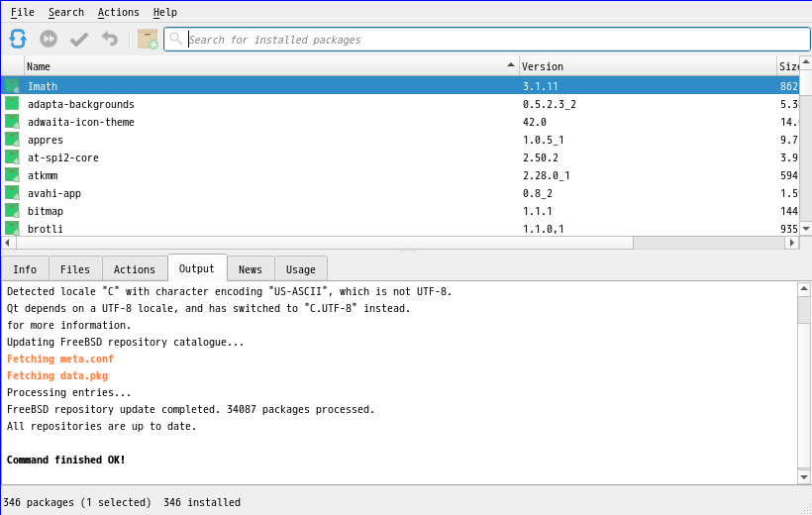The width and height of the screenshot is (812, 515).
Task: Open the Help menu
Action: [164, 12]
